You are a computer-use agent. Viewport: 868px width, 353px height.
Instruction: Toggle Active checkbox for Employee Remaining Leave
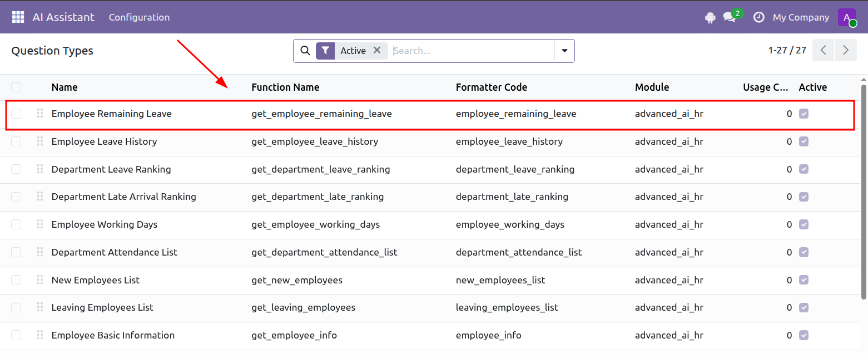(803, 114)
